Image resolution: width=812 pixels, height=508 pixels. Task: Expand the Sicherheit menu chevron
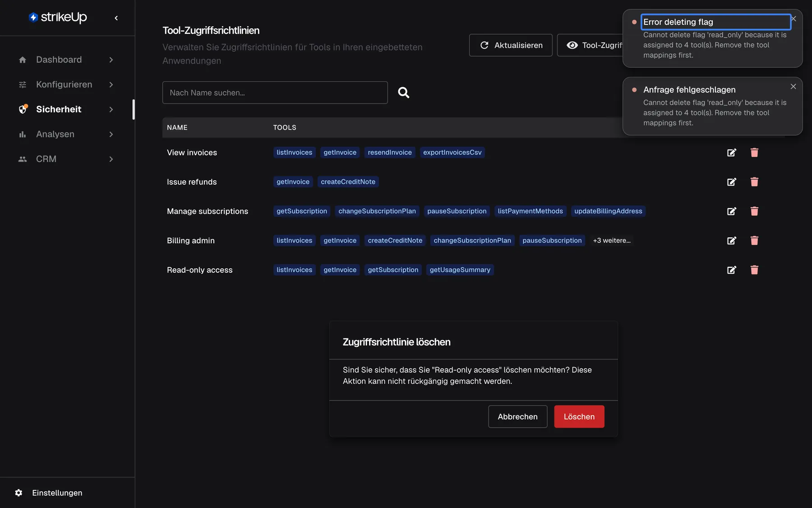(111, 109)
